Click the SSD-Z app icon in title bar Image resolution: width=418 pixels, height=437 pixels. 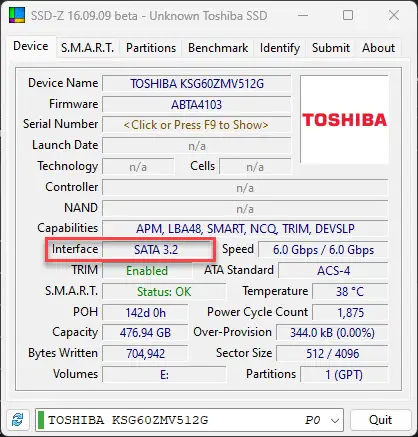17,15
